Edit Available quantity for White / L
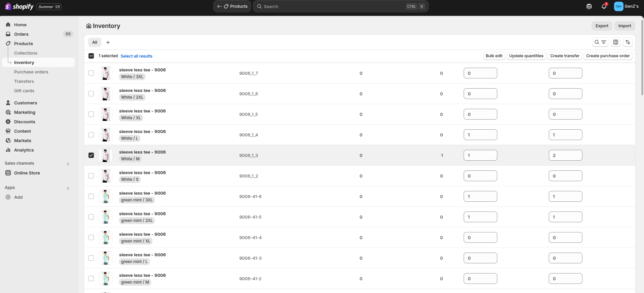644x293 pixels. [x=480, y=135]
